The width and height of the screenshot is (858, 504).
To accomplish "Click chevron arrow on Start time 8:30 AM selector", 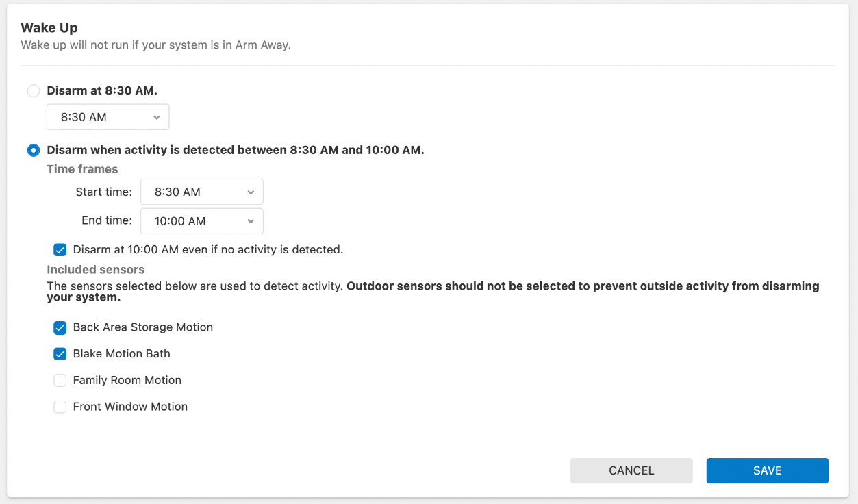I will (x=251, y=192).
